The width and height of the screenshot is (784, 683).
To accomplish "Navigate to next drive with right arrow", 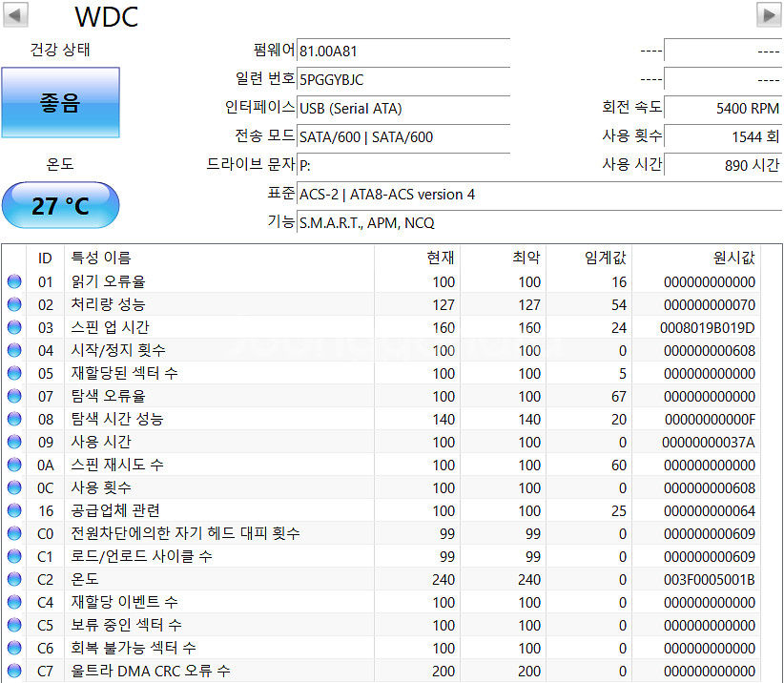I will pos(769,13).
